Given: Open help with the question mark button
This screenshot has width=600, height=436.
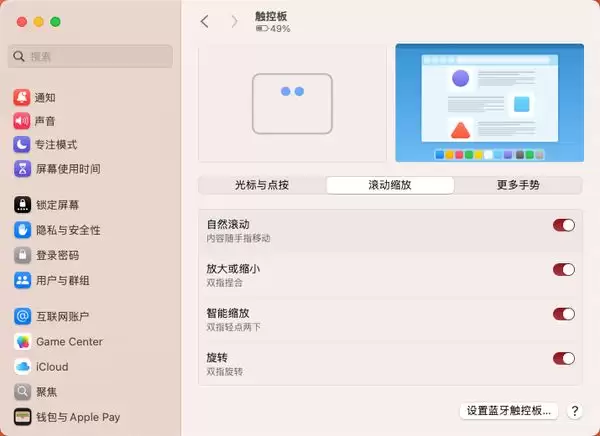Looking at the screenshot, I should click(x=575, y=411).
